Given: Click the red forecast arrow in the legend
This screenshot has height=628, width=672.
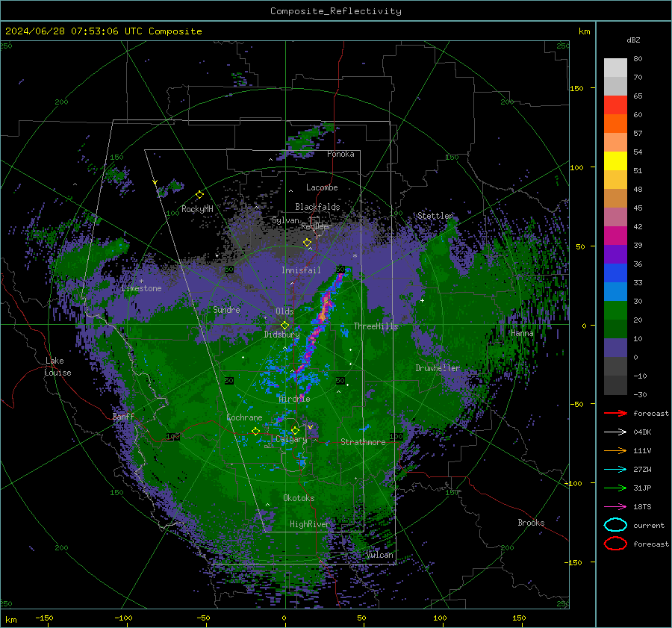Looking at the screenshot, I should click(615, 413).
